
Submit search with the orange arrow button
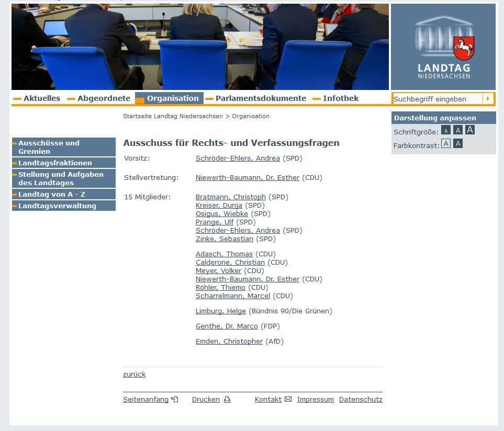(x=488, y=99)
